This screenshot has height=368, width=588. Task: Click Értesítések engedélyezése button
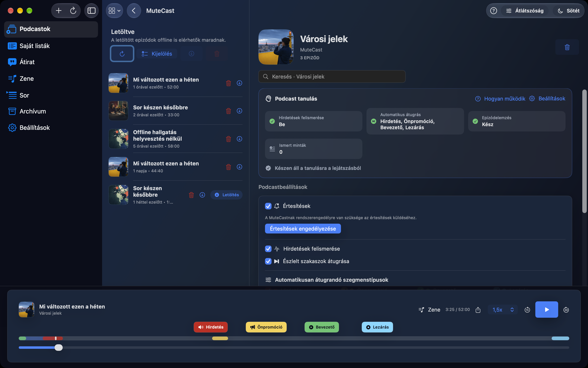point(303,229)
